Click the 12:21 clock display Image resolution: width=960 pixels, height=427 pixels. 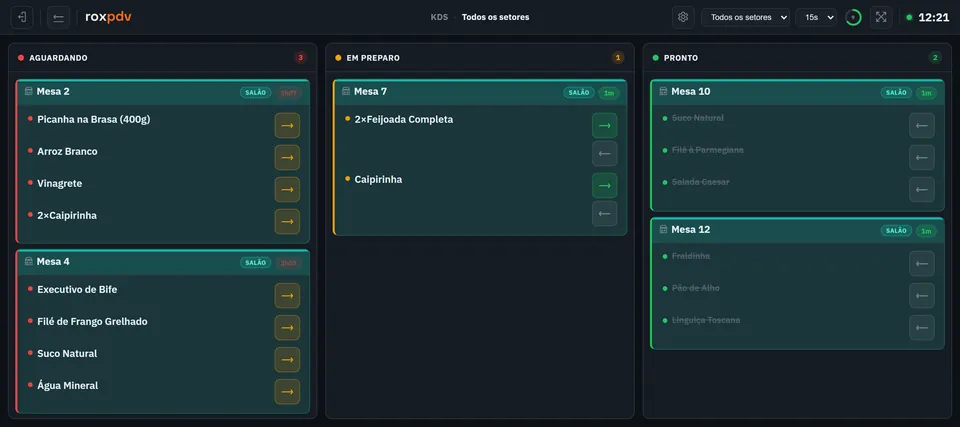pos(934,18)
